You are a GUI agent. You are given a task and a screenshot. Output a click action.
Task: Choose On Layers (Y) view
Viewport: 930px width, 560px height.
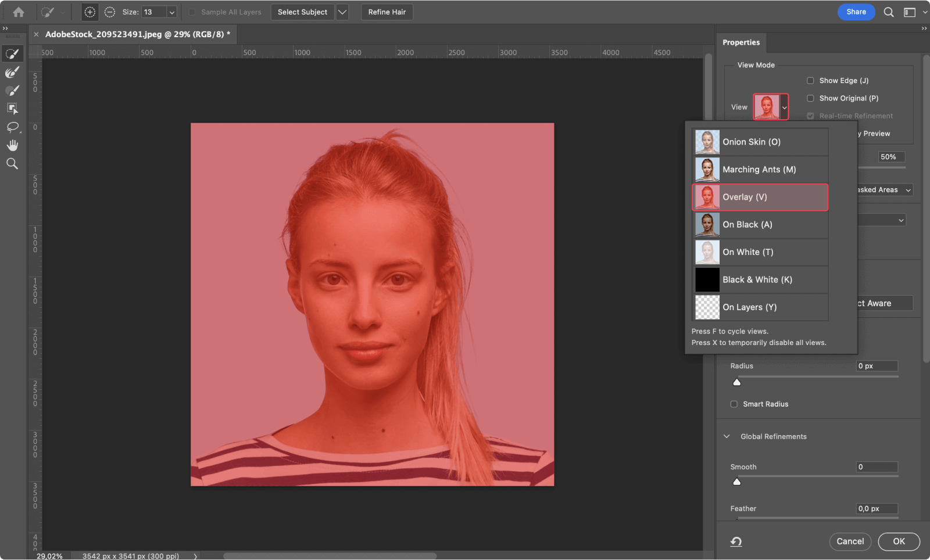point(760,307)
